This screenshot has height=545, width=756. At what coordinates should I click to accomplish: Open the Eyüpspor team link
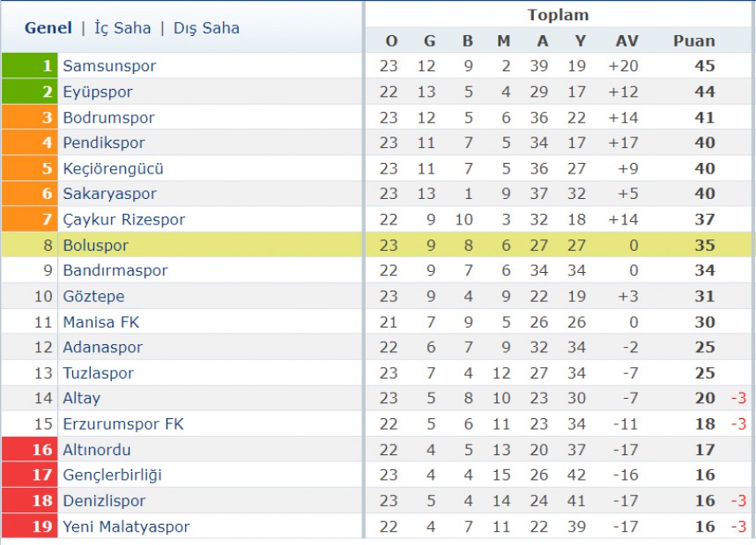(98, 92)
